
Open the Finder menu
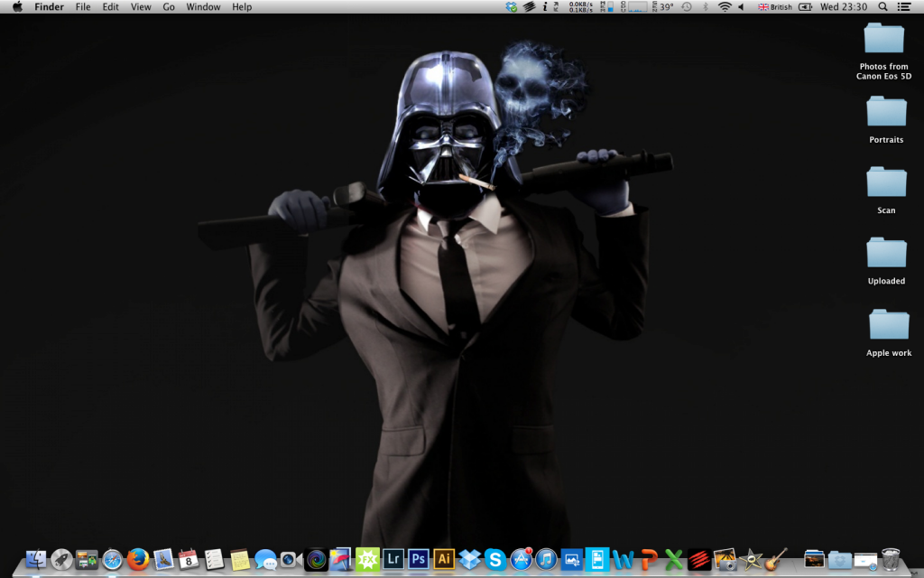click(x=49, y=7)
